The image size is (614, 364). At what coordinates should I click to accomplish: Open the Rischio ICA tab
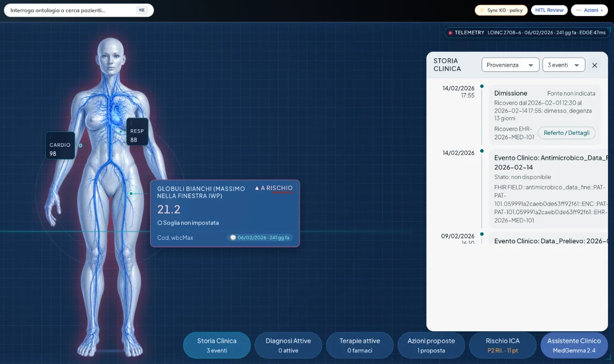coord(503,345)
